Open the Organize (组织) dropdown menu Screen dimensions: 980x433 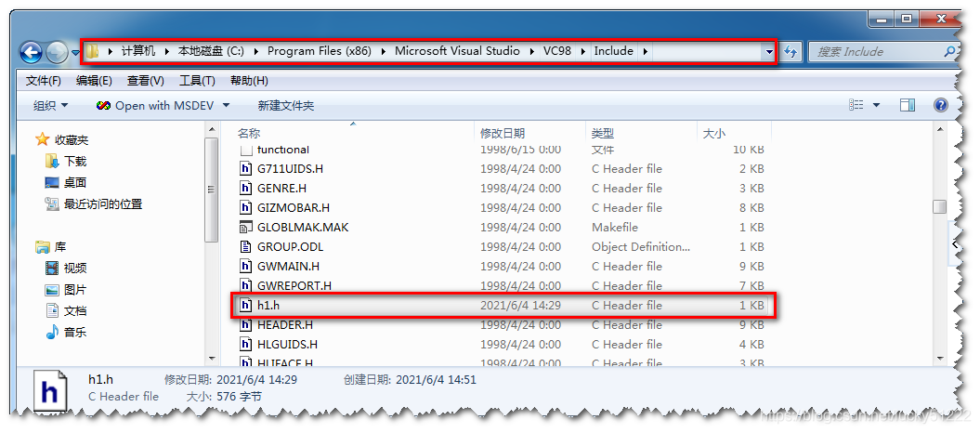pyautogui.click(x=50, y=106)
